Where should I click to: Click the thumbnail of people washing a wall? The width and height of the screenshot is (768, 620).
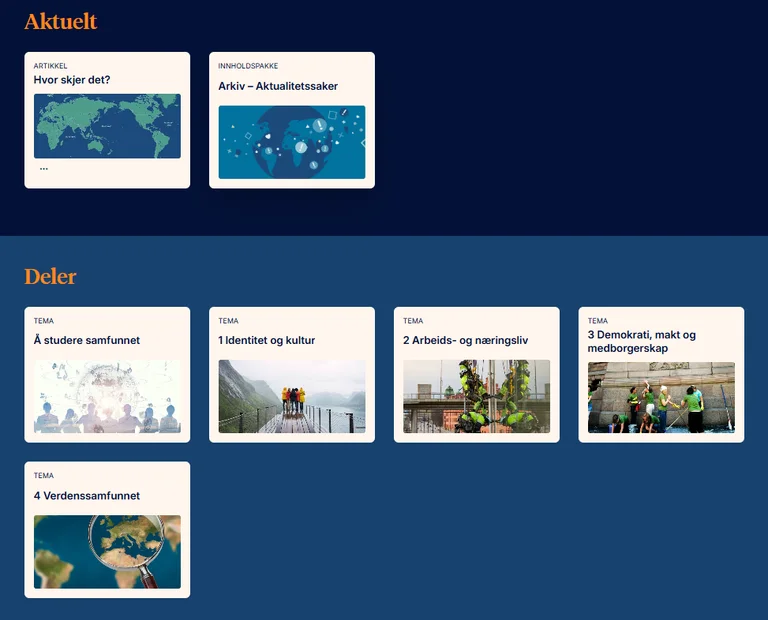661,397
